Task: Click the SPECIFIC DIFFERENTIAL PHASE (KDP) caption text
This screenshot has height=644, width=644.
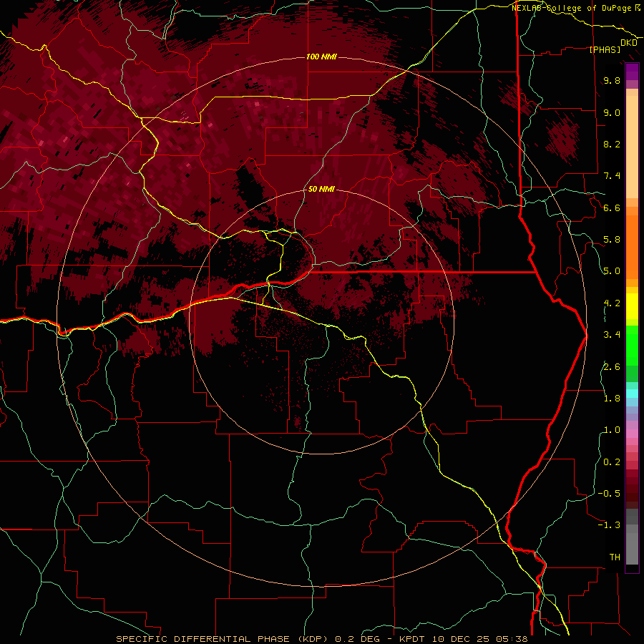Action: coord(223,639)
